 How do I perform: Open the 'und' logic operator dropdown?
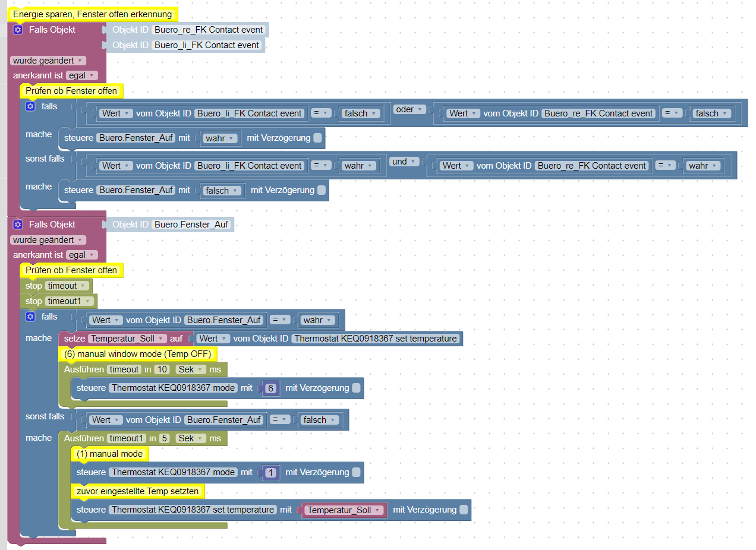(x=404, y=162)
